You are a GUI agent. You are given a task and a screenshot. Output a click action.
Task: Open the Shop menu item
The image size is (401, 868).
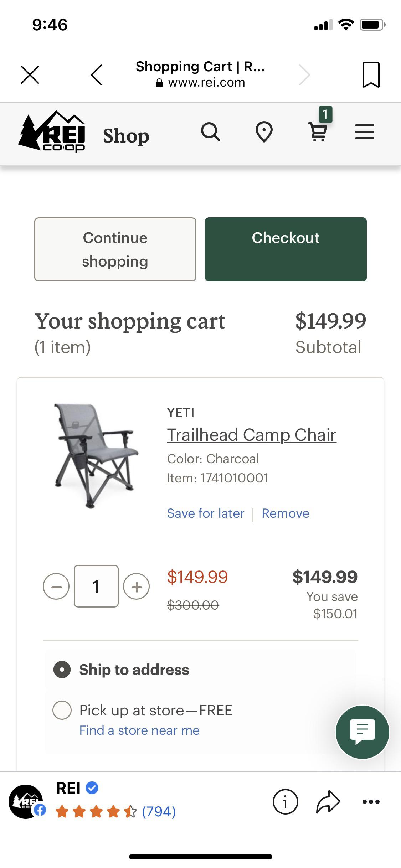click(x=126, y=135)
